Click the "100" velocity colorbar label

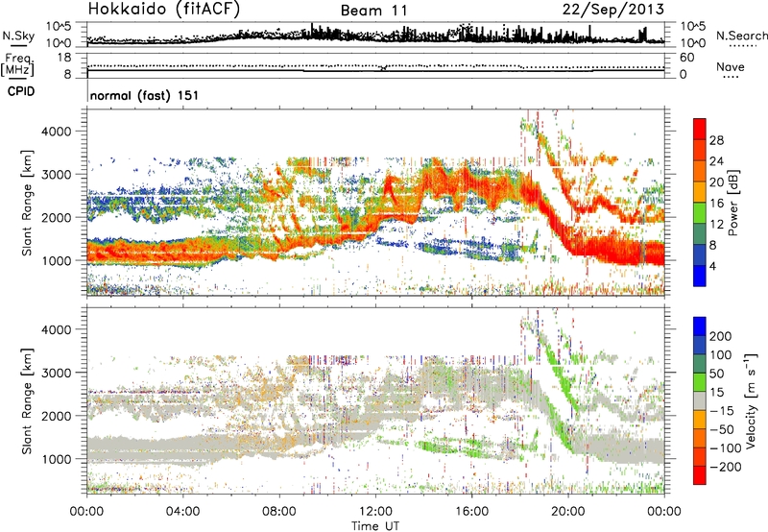tap(721, 354)
